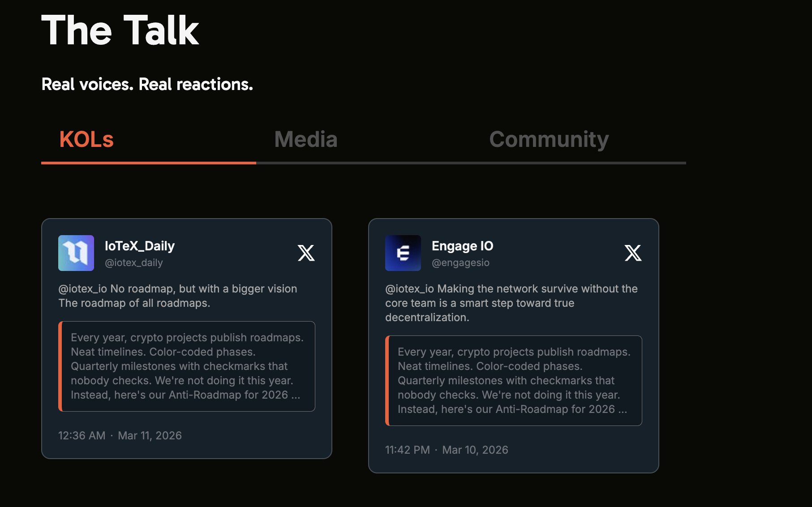The width and height of the screenshot is (812, 507).
Task: Open the @iotex_daily handle link
Action: (x=133, y=263)
